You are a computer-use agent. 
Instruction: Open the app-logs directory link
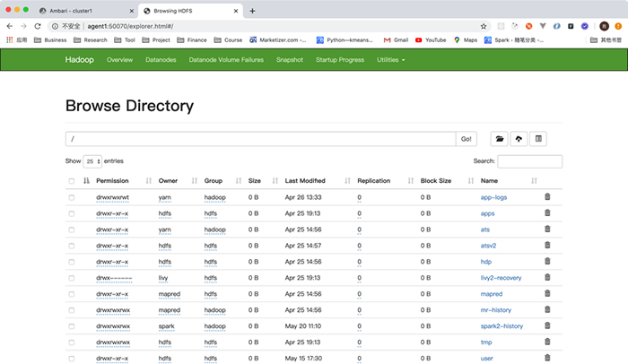(x=493, y=197)
